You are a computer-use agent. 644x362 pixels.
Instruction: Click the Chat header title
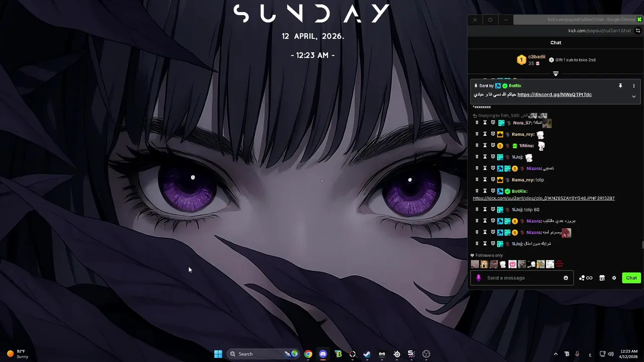tap(556, 43)
